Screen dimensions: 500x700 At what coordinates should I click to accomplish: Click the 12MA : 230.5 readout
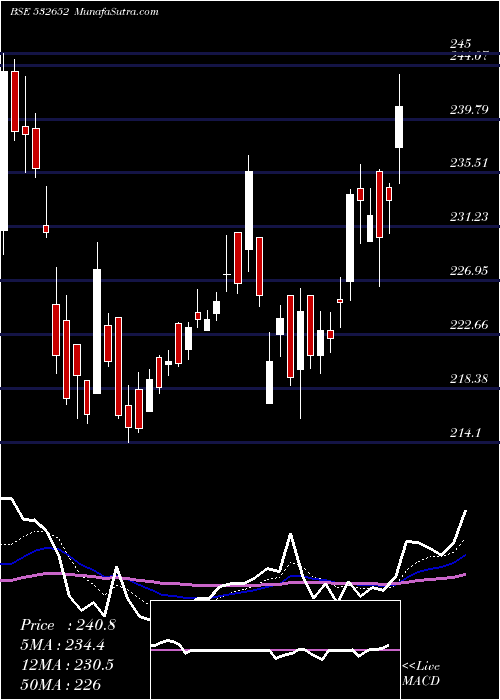coord(66,664)
